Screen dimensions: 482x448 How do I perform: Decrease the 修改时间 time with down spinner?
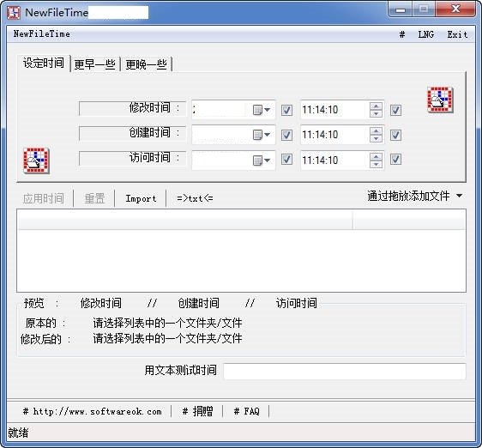pyautogui.click(x=376, y=113)
